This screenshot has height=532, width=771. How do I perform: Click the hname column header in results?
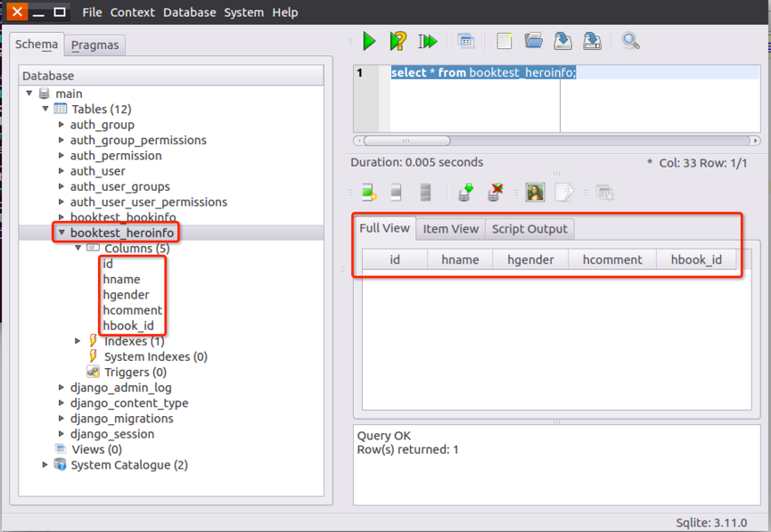[460, 259]
